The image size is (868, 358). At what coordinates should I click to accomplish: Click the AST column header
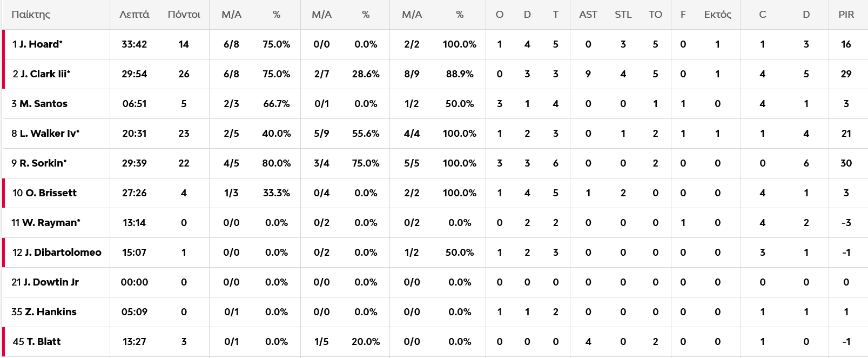pyautogui.click(x=588, y=15)
